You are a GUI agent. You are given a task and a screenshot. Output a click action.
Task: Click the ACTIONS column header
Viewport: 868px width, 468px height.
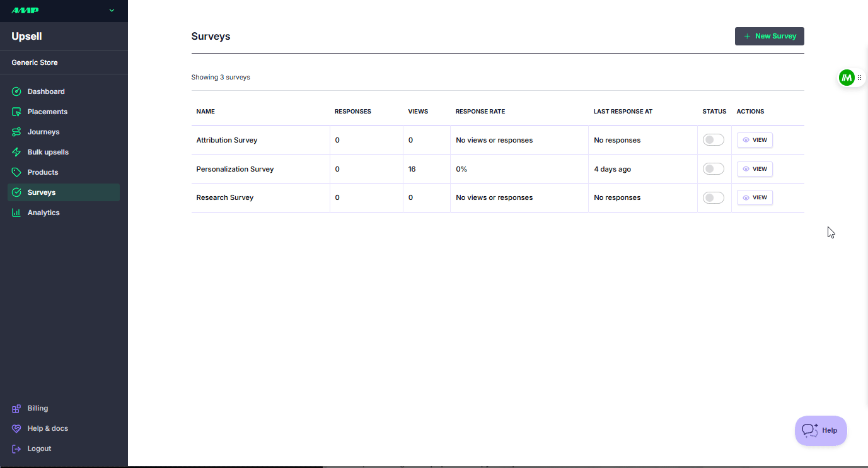pos(750,112)
